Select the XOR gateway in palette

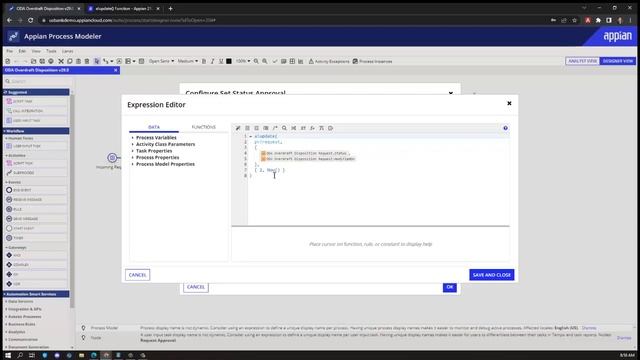pos(36,284)
